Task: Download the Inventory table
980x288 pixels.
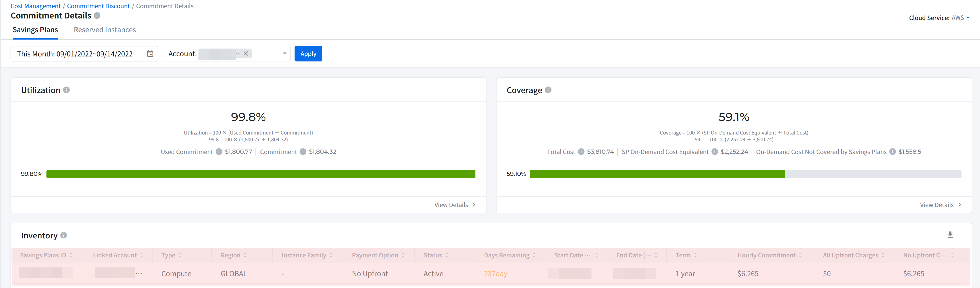Action: (x=950, y=235)
